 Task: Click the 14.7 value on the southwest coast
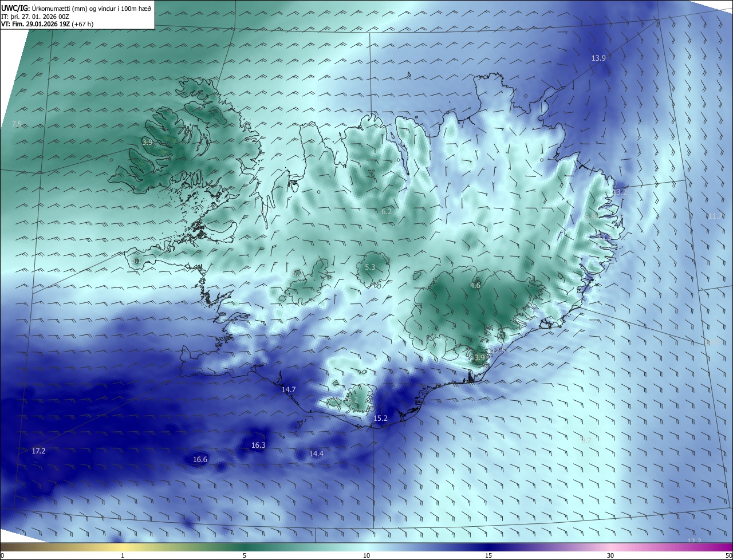(x=289, y=389)
